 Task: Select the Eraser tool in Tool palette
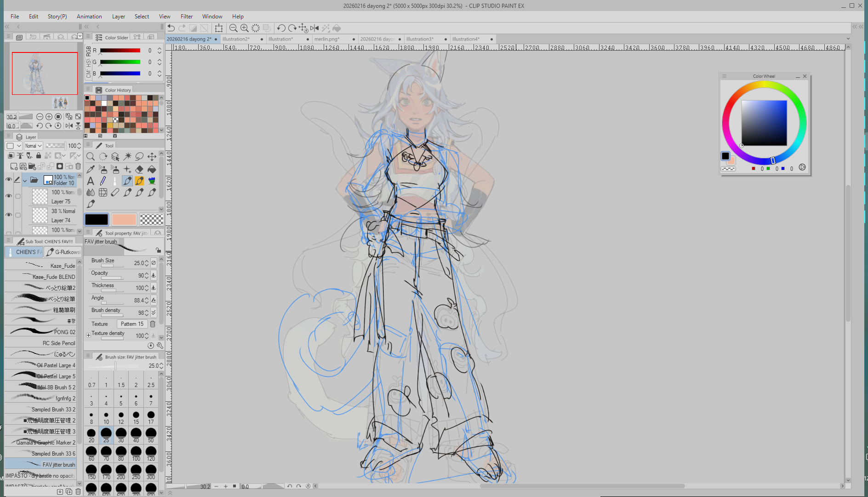point(139,169)
